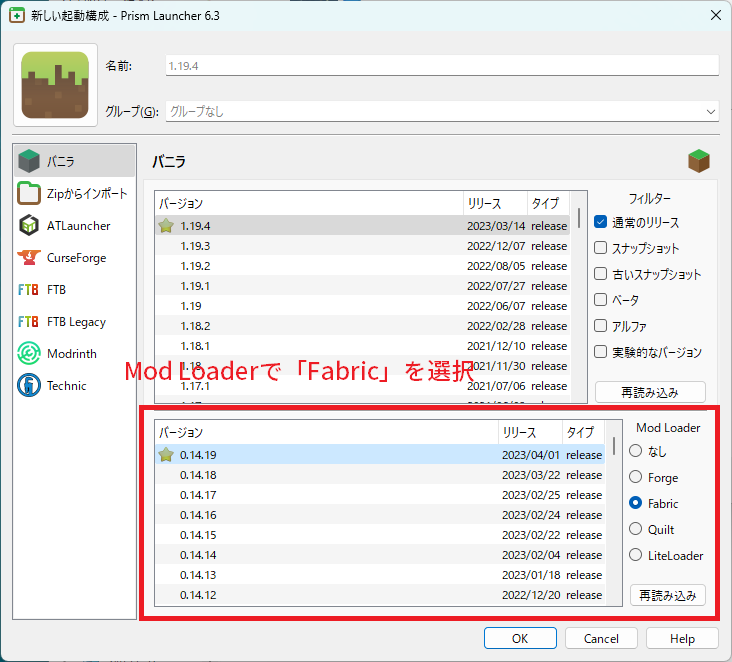The image size is (732, 662).
Task: Select なし mod loader option
Action: (635, 451)
